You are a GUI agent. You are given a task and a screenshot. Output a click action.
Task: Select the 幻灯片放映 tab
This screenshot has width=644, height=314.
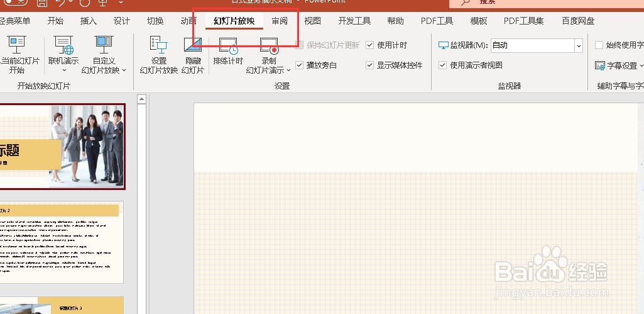point(234,21)
